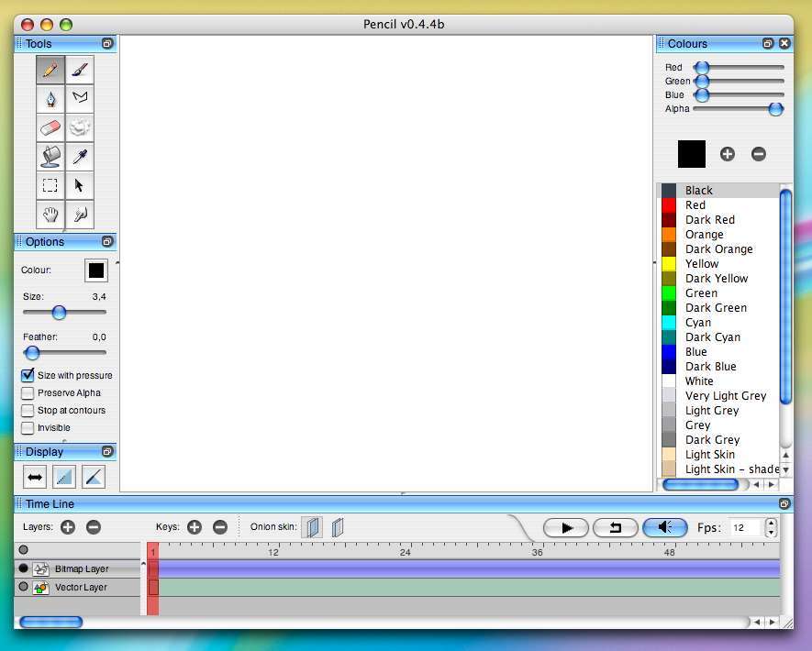Screen dimensions: 812x651
Task: Select Bitmap Layer in timeline
Action: pyautogui.click(x=77, y=568)
